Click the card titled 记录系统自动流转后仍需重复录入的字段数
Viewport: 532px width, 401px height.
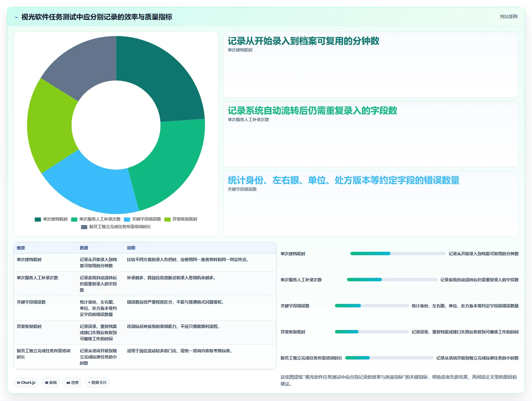point(371,134)
